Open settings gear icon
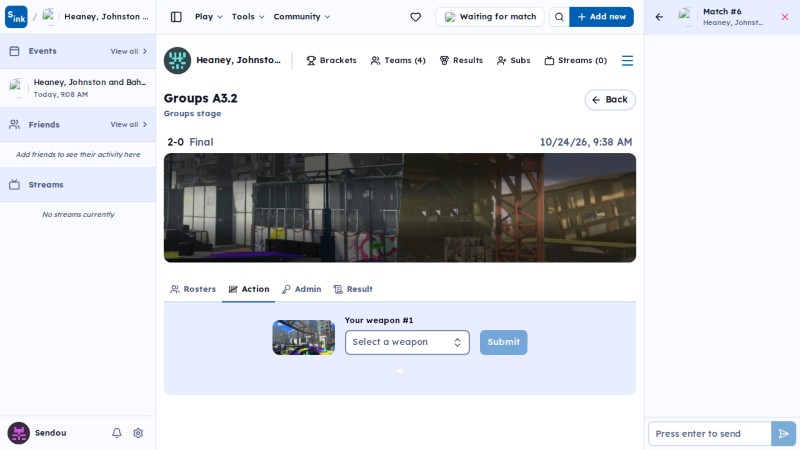Screen dimensions: 800x450 coord(138,433)
